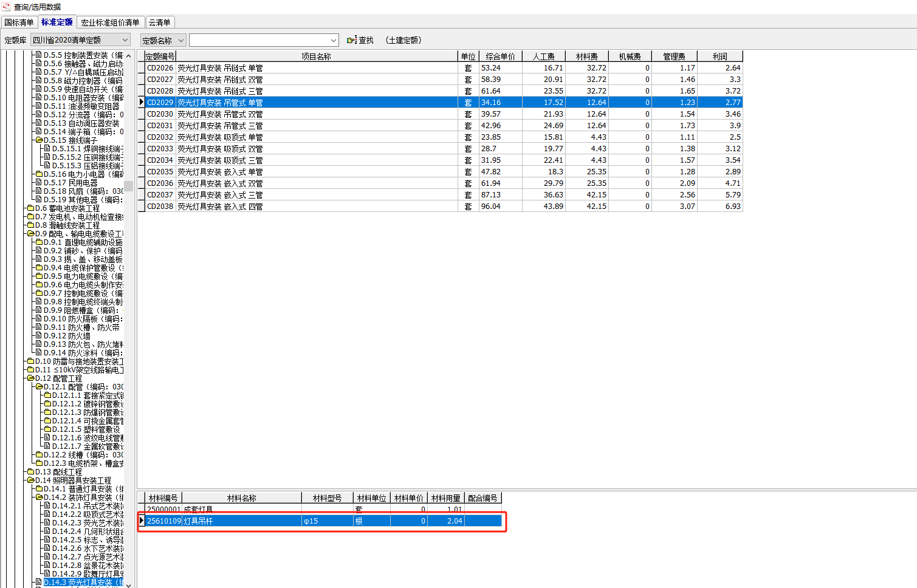Select the D.13 配线工程 tree node
917x588 pixels.
(58, 471)
